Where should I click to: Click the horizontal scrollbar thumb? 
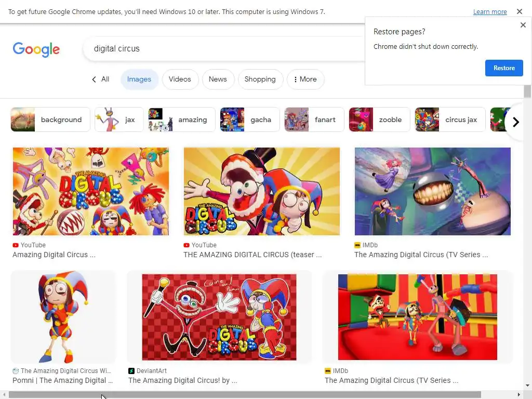coord(245,395)
